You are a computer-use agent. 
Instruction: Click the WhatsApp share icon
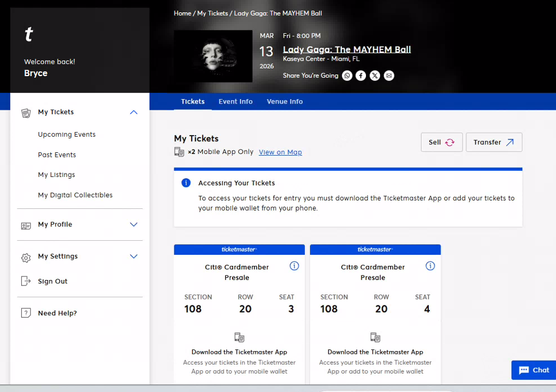point(347,76)
